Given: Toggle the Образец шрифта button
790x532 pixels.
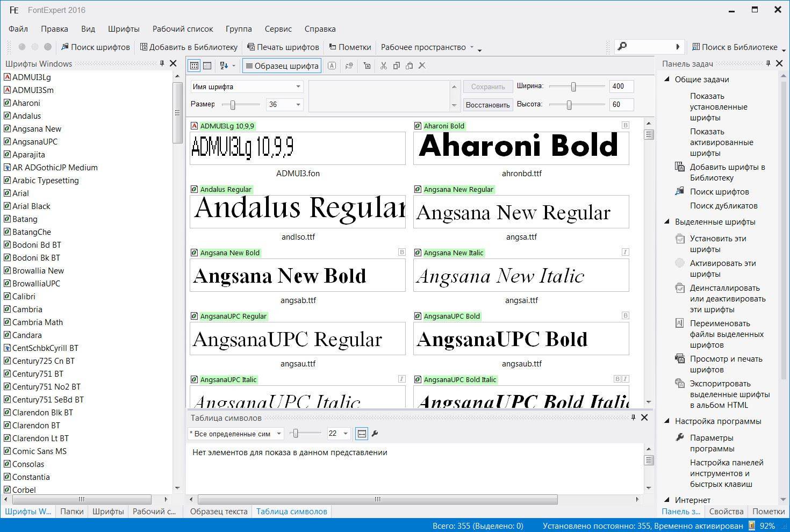Looking at the screenshot, I should (282, 66).
